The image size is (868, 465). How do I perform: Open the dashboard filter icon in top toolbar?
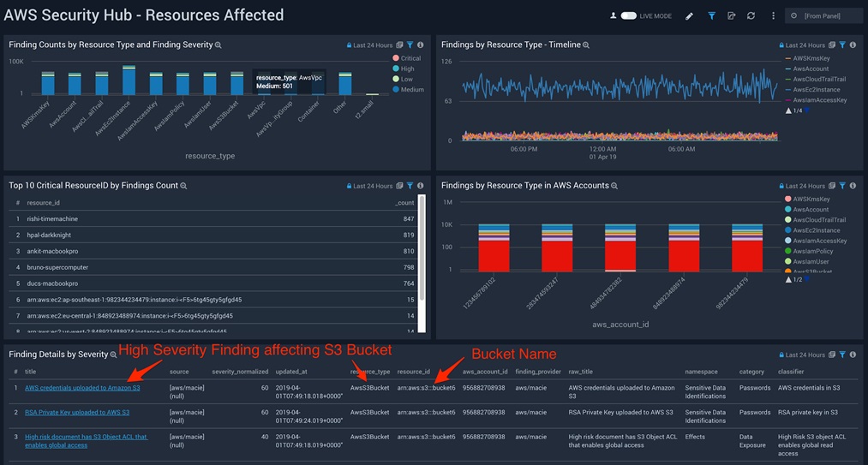click(x=711, y=15)
